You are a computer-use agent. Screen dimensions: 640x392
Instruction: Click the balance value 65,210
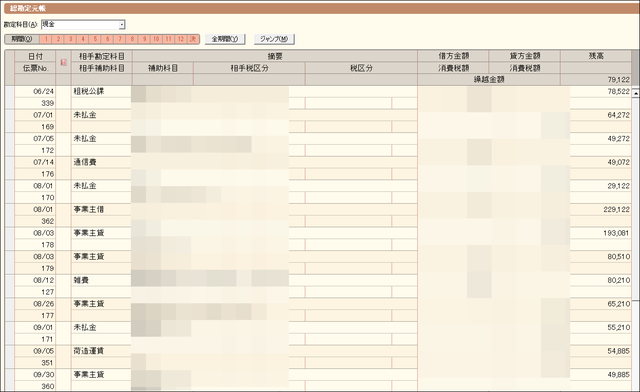(618, 304)
